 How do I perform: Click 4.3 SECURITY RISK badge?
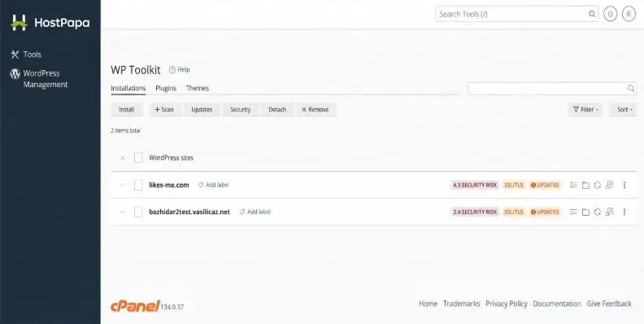[474, 186]
